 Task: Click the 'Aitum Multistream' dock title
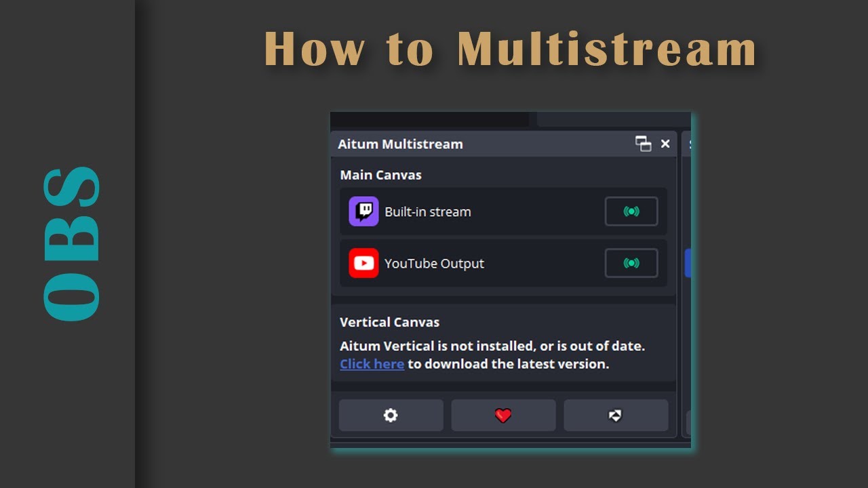click(400, 144)
